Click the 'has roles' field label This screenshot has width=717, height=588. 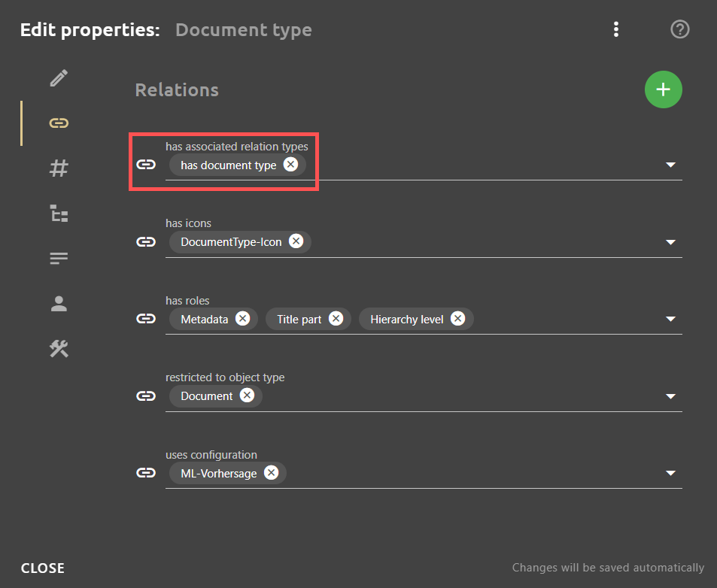[187, 301]
